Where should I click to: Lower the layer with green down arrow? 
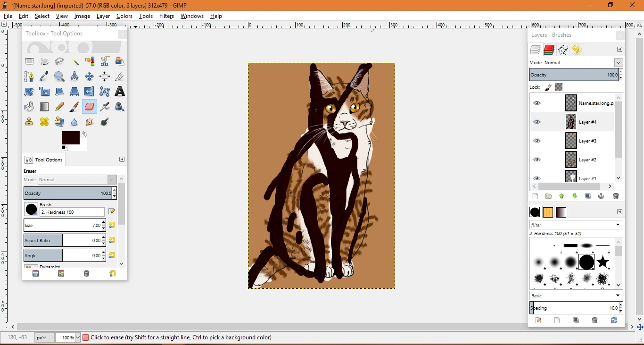pyautogui.click(x=575, y=196)
